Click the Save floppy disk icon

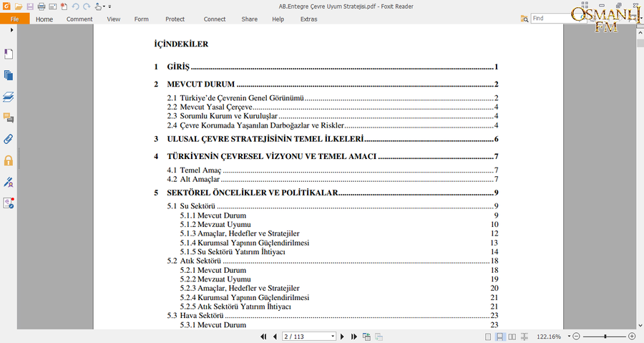(x=30, y=6)
